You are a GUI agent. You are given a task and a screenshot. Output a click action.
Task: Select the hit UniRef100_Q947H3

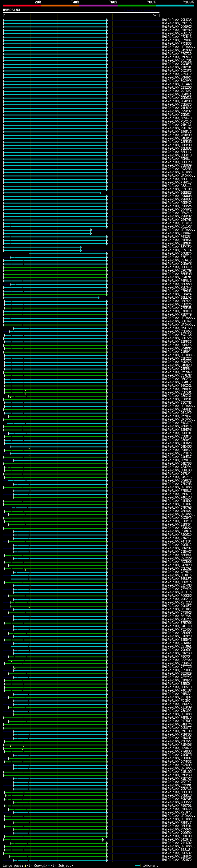point(177,220)
